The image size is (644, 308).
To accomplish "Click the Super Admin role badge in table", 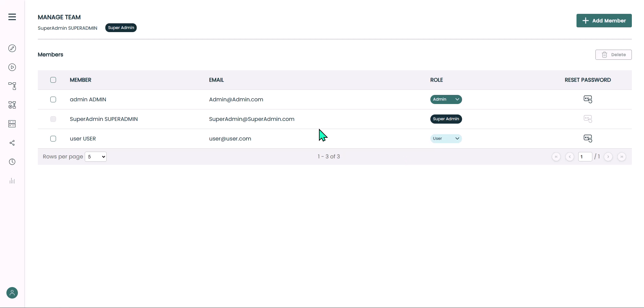I will (x=446, y=119).
